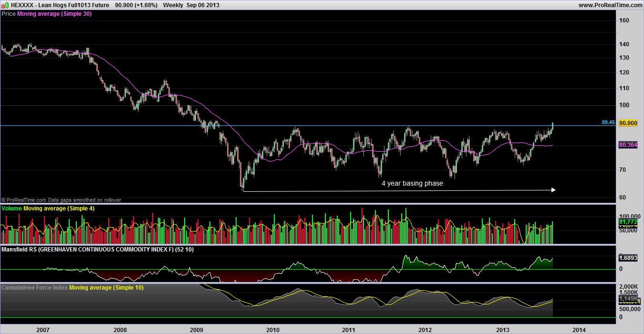Click the arrowhead of the white basing arrow

(553, 190)
